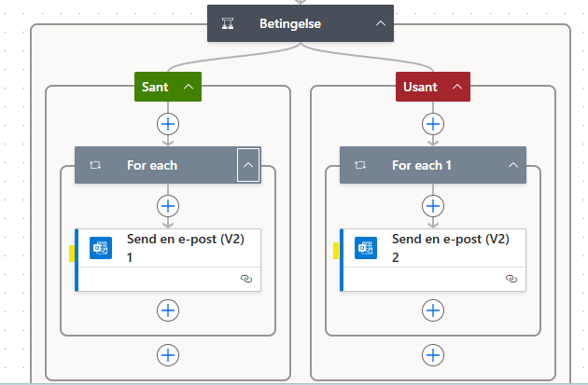Click the loop icon on For each
The width and height of the screenshot is (588, 385).
[94, 165]
